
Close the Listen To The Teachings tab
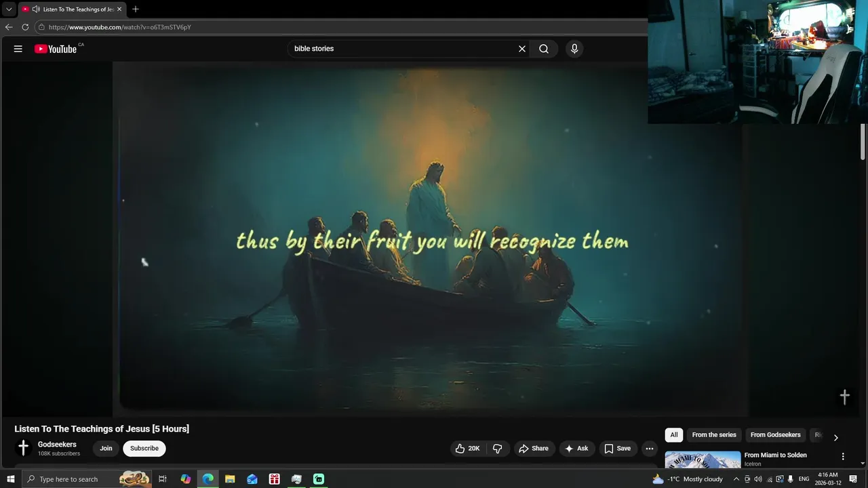[x=119, y=9]
